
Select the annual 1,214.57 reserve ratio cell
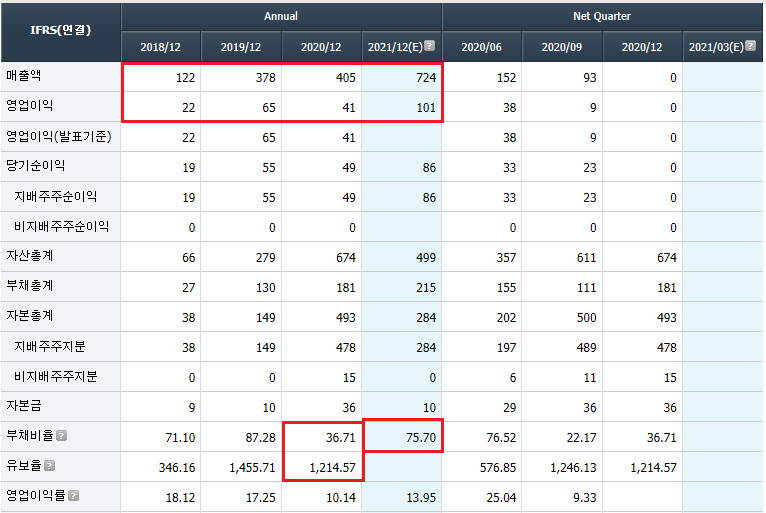[x=321, y=467]
